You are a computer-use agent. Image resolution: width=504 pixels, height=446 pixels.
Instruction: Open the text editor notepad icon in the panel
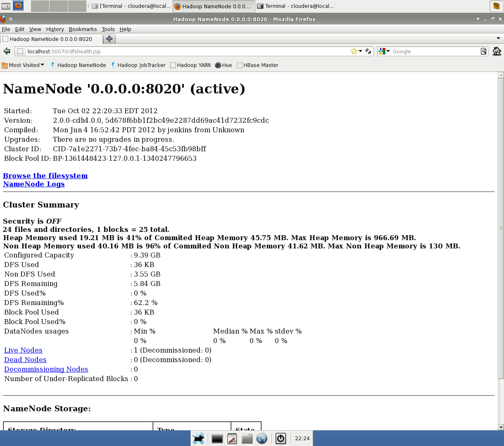pyautogui.click(x=232, y=439)
